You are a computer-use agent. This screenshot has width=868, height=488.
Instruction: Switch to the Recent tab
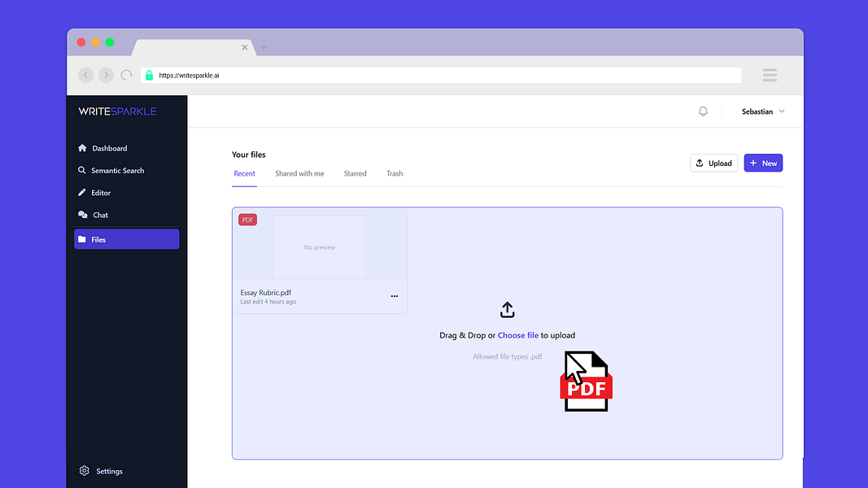tap(244, 174)
